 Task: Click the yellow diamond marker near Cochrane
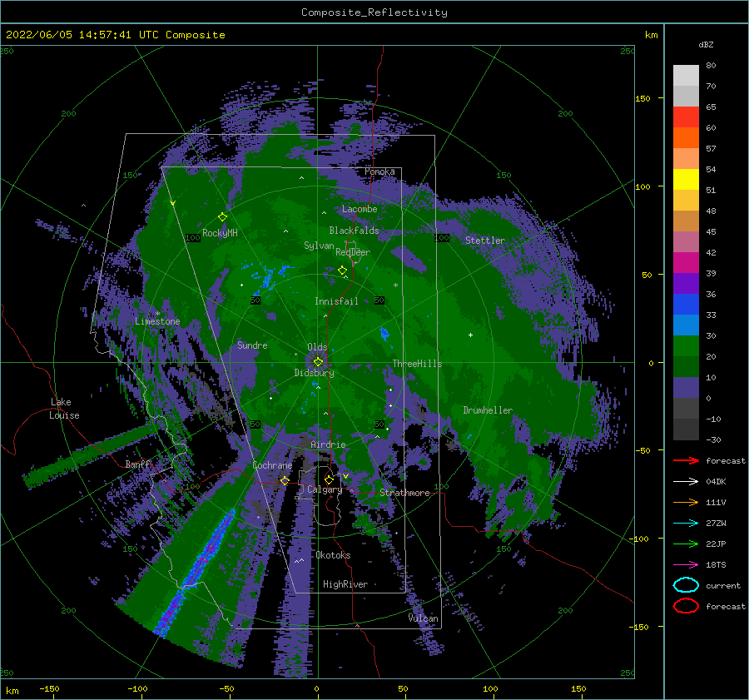tap(285, 480)
